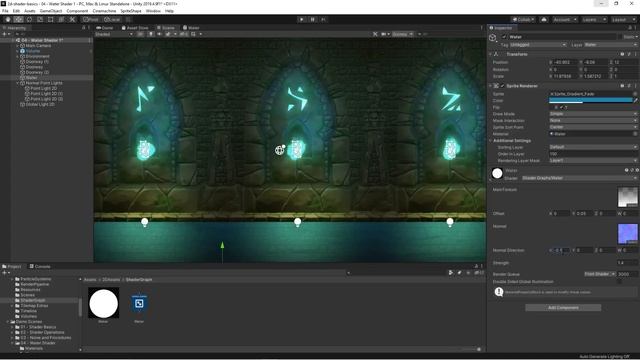Toggle 2D view mode in Scene toolbar
640x360 pixels.
(140, 34)
